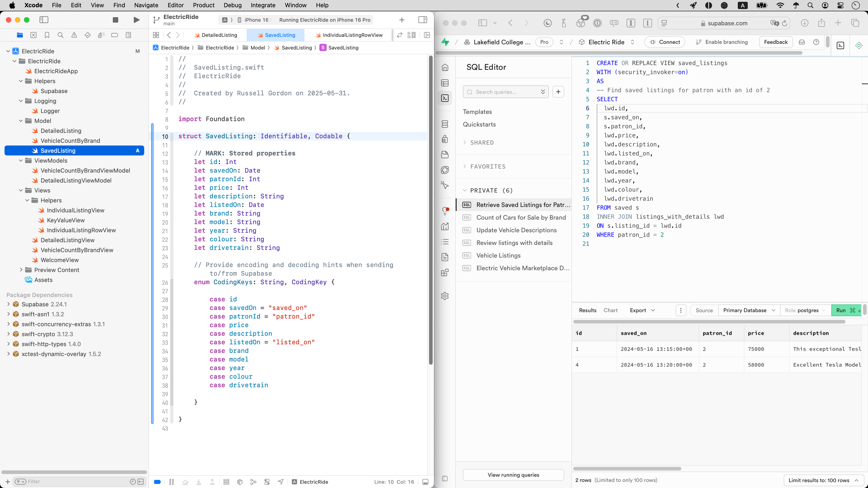Open the Find navigator magnifier icon

click(x=60, y=35)
